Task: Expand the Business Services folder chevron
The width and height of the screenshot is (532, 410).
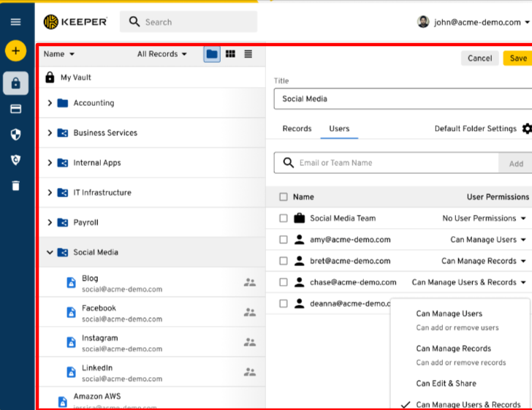Action: [50, 133]
